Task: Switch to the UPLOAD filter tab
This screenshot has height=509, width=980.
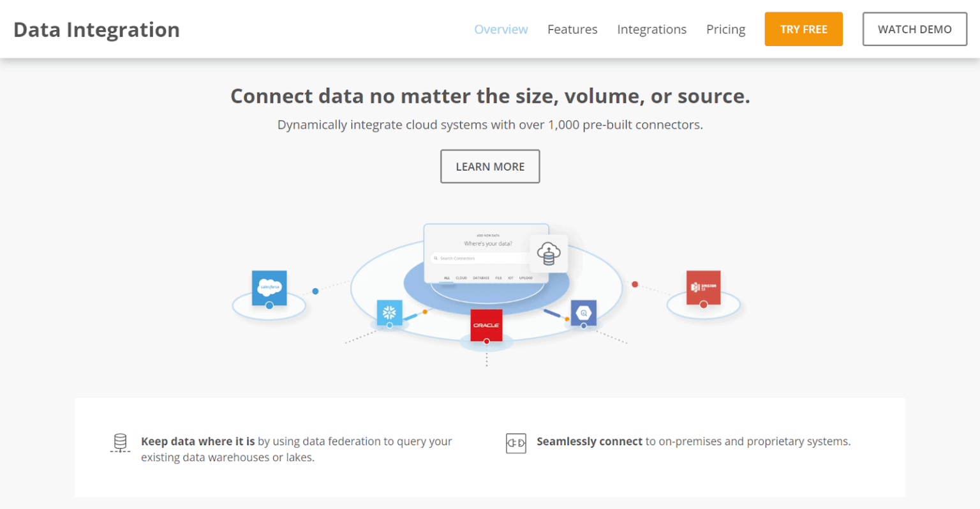Action: (x=526, y=278)
